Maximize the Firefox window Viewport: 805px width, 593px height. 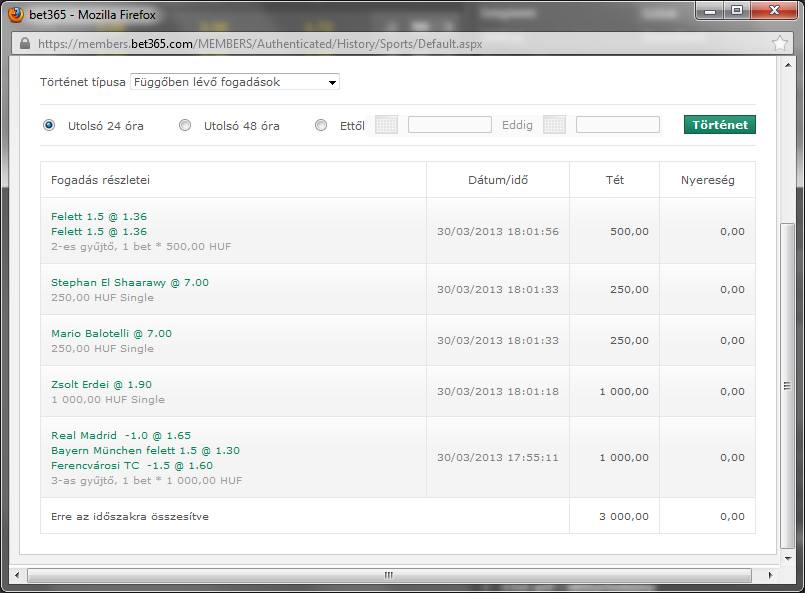[737, 11]
